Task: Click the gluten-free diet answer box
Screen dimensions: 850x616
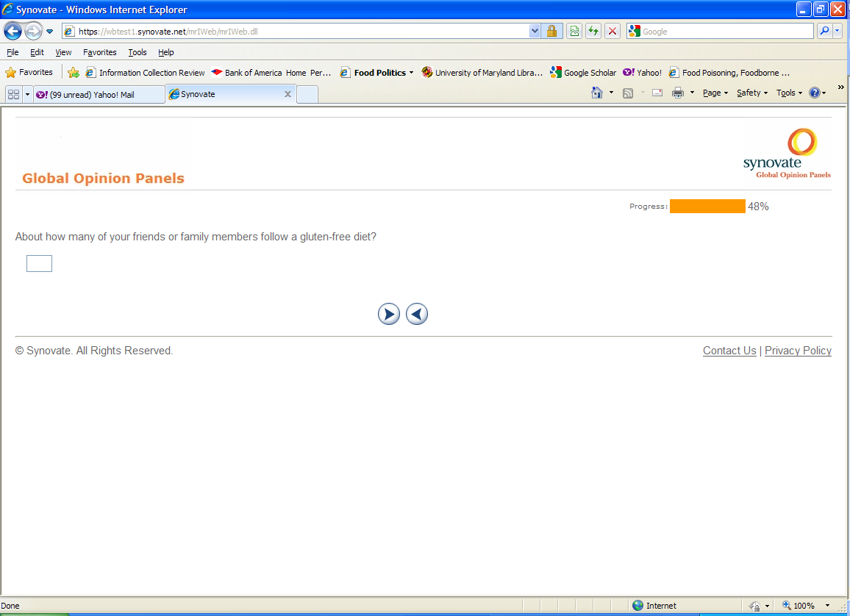Action: [39, 263]
